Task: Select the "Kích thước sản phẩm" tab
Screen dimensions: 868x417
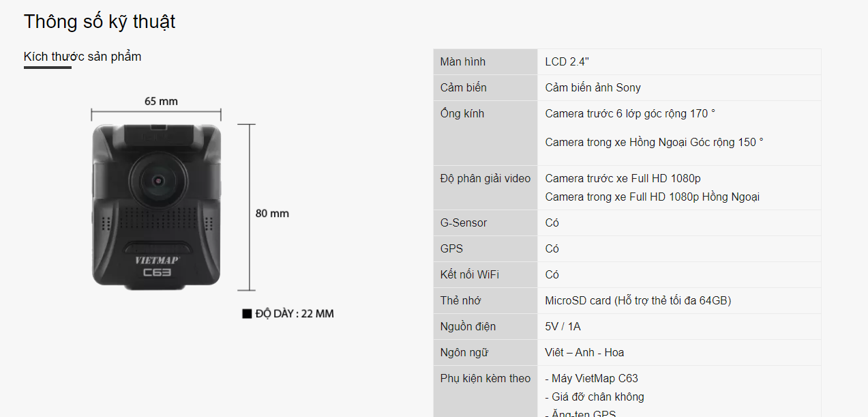Action: [x=83, y=57]
